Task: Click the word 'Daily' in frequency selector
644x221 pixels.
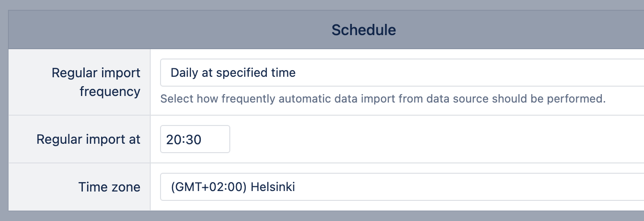Action: coord(183,73)
